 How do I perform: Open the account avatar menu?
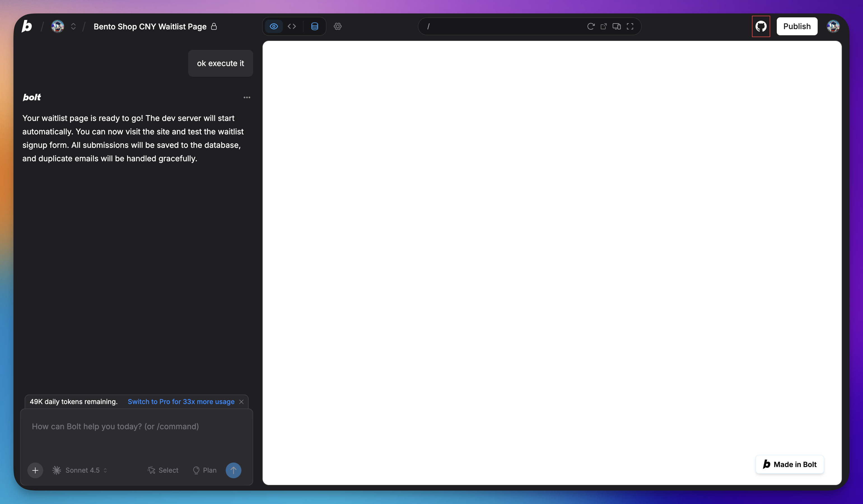pyautogui.click(x=833, y=26)
